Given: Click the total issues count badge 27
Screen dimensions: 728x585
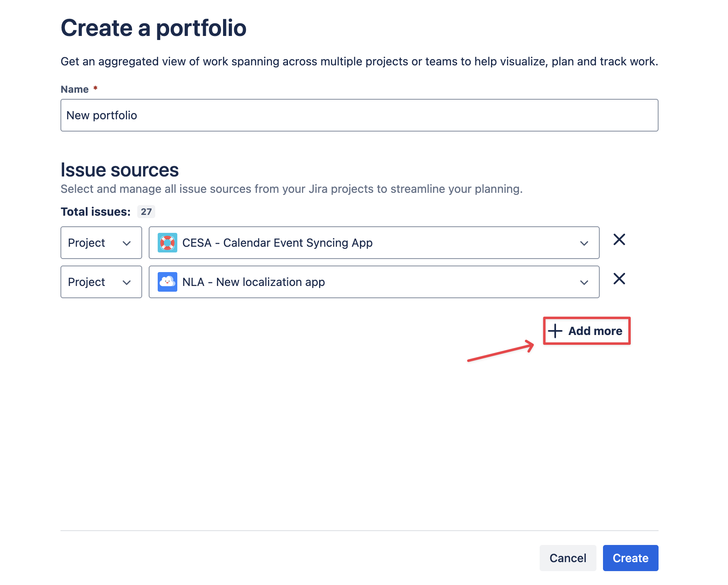Looking at the screenshot, I should 146,212.
